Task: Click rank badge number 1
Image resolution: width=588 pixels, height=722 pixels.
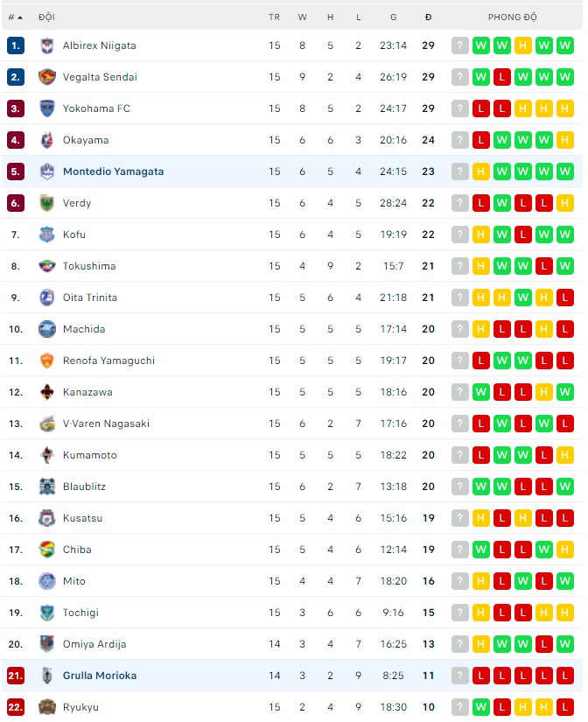Action: click(16, 46)
